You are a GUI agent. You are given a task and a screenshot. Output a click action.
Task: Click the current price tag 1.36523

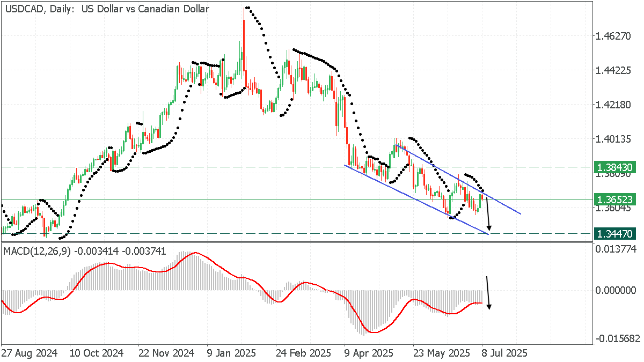pos(616,200)
